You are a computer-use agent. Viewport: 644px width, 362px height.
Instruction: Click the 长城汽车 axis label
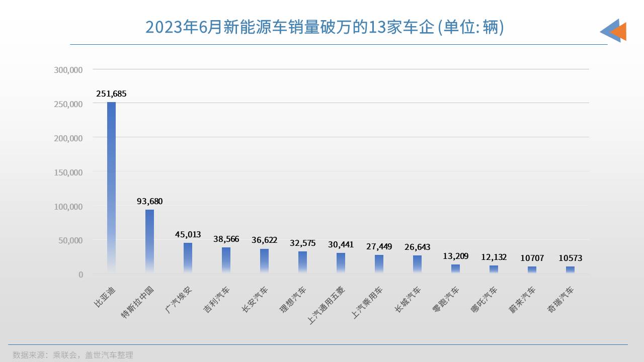pyautogui.click(x=408, y=300)
